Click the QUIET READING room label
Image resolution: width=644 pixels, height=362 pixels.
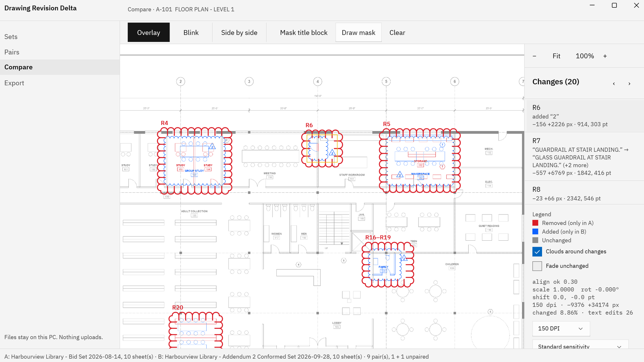click(489, 226)
